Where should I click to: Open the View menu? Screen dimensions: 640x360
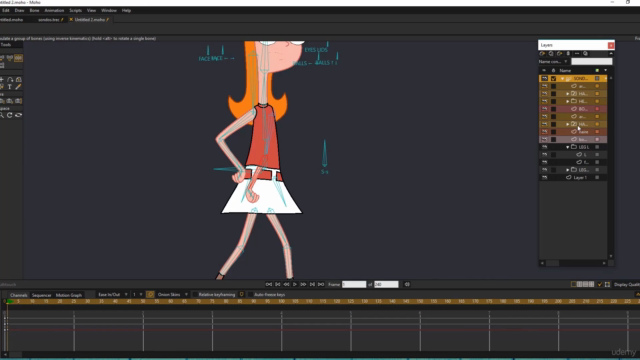coord(91,10)
